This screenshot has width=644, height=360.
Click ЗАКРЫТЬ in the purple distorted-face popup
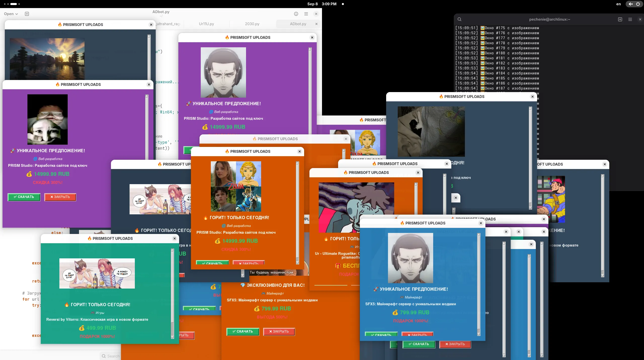click(60, 197)
